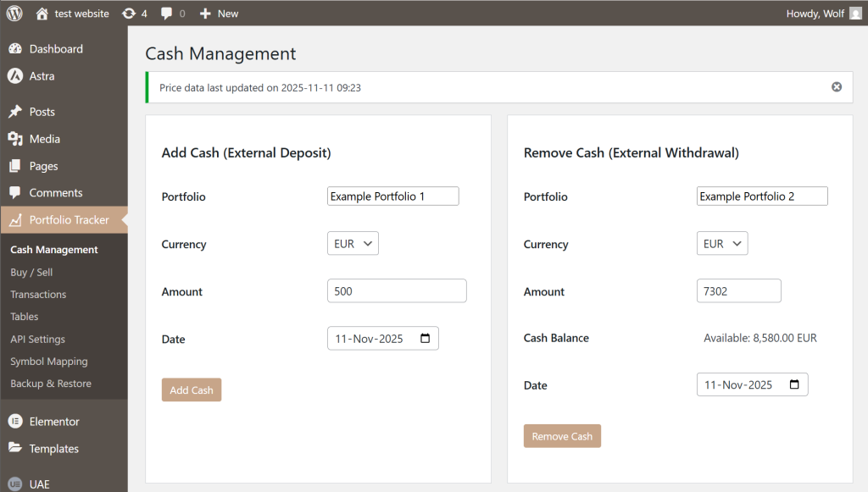868x492 pixels.
Task: Open the Dashboard menu item
Action: (56, 49)
